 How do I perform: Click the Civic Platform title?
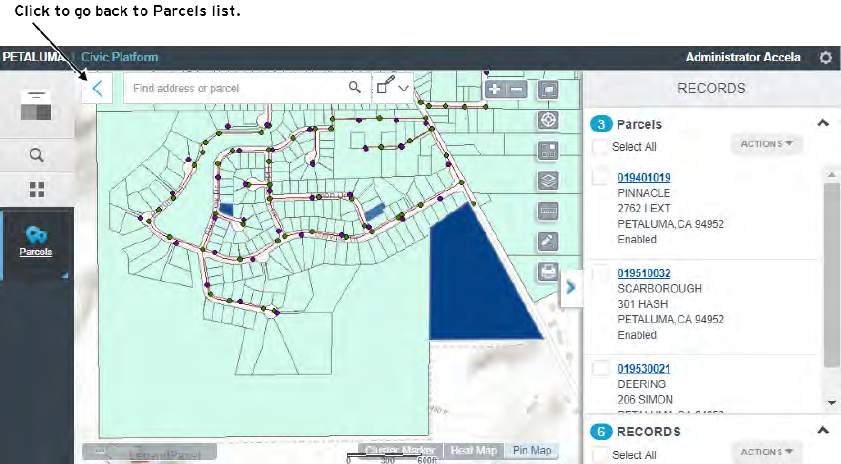(x=120, y=57)
